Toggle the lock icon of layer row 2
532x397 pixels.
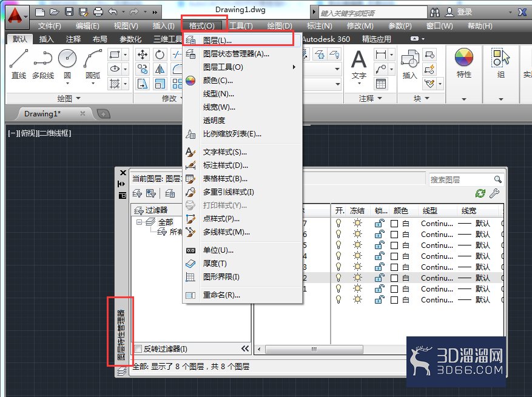[379, 278]
